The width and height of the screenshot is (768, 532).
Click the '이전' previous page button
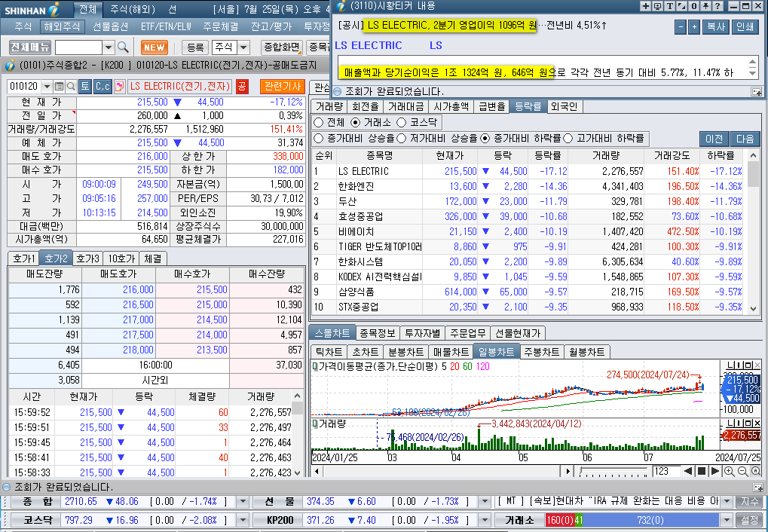pyautogui.click(x=714, y=139)
